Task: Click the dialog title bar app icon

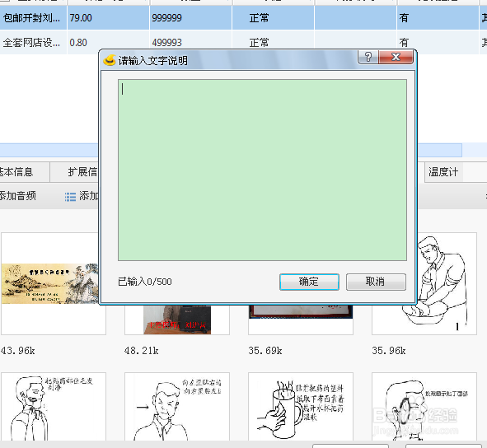Action: pos(110,60)
